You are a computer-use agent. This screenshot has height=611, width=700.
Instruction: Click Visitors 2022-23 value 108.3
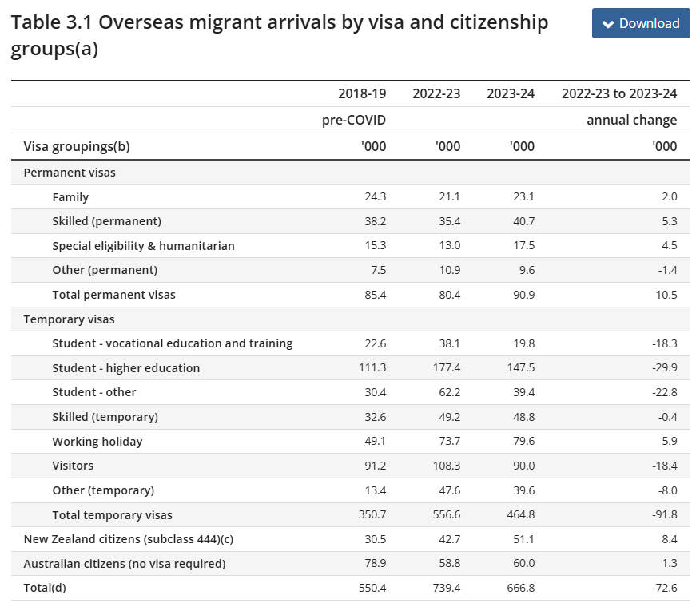pyautogui.click(x=447, y=466)
